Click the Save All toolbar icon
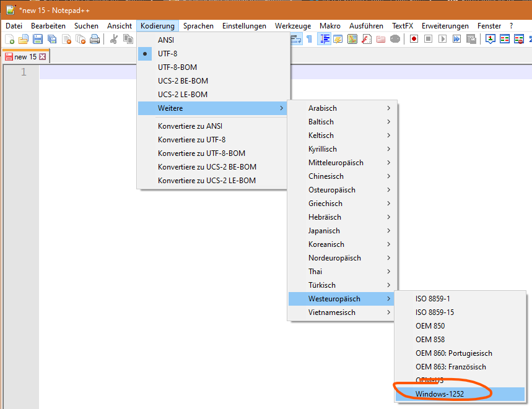Viewport: 532px width, 409px height. pyautogui.click(x=52, y=40)
